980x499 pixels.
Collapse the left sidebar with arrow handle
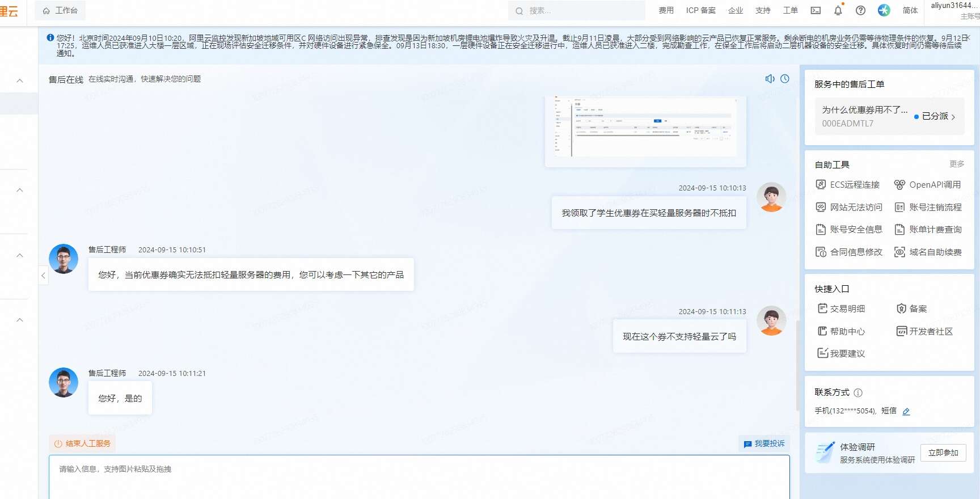pyautogui.click(x=43, y=276)
